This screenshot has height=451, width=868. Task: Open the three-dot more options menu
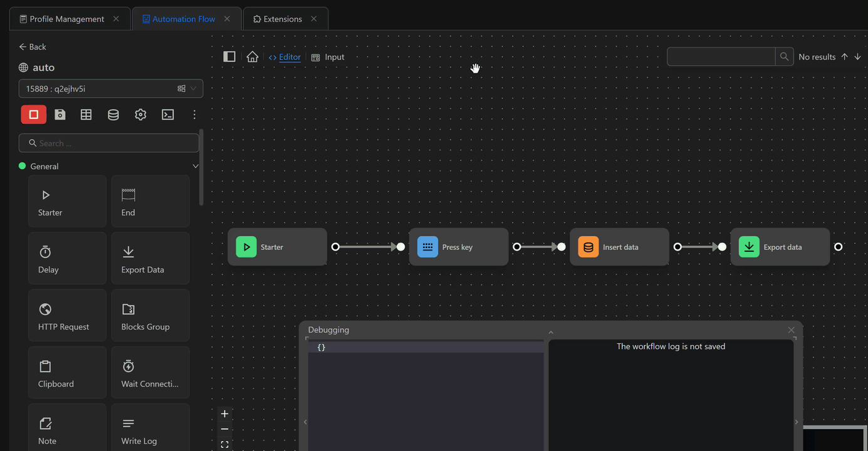pyautogui.click(x=194, y=115)
